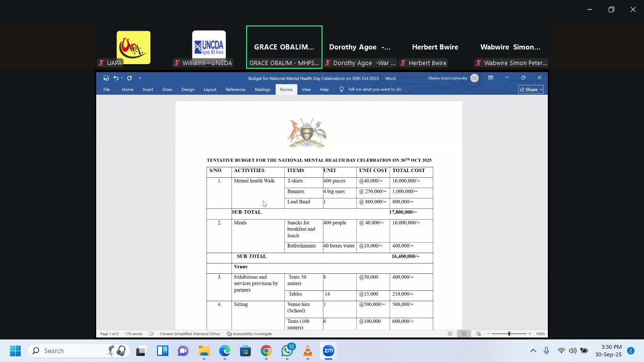Open the Insert tab
Screen dimensions: 644x362
point(148,90)
